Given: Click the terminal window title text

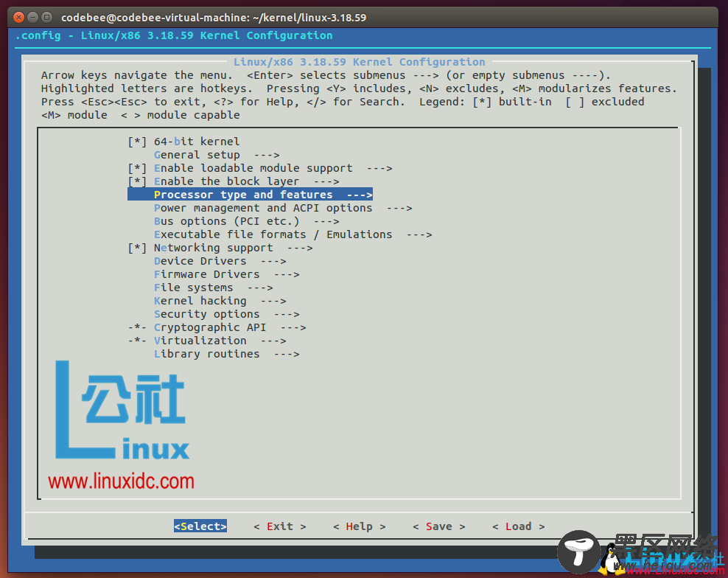Looking at the screenshot, I should (214, 18).
